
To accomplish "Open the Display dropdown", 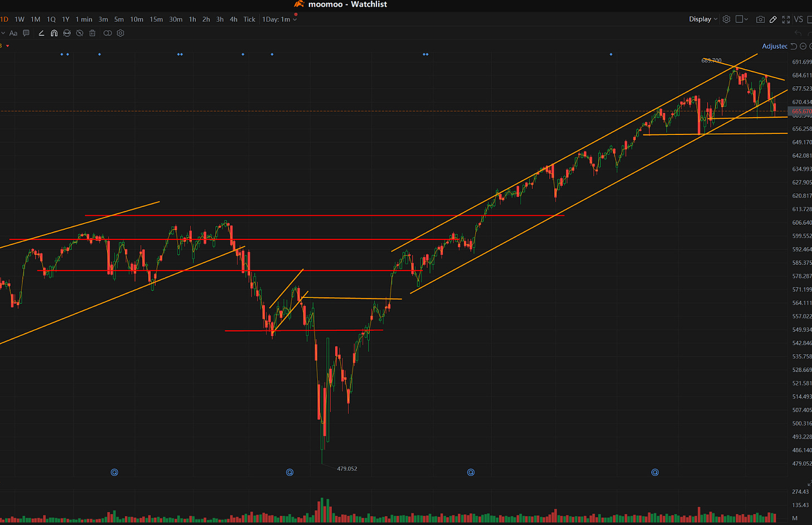I will pyautogui.click(x=703, y=19).
